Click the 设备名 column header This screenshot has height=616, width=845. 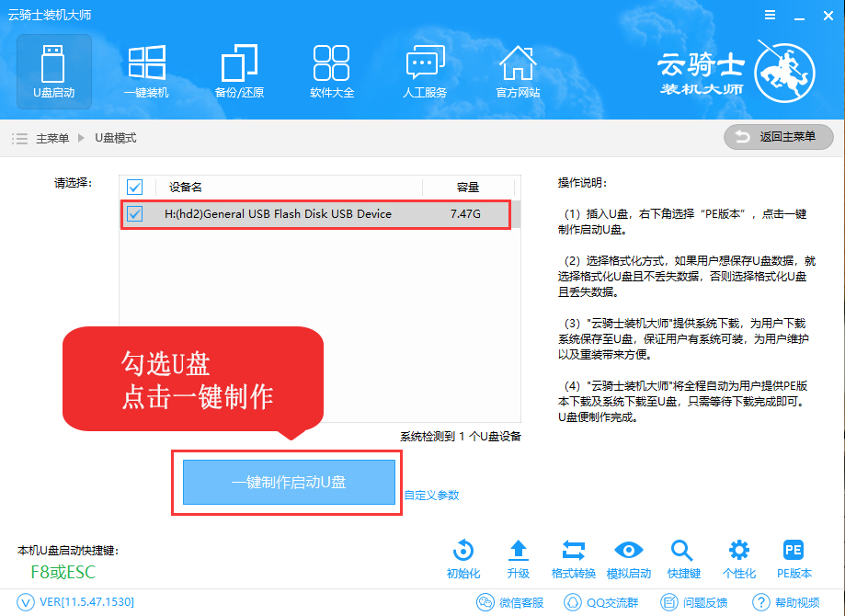point(186,187)
